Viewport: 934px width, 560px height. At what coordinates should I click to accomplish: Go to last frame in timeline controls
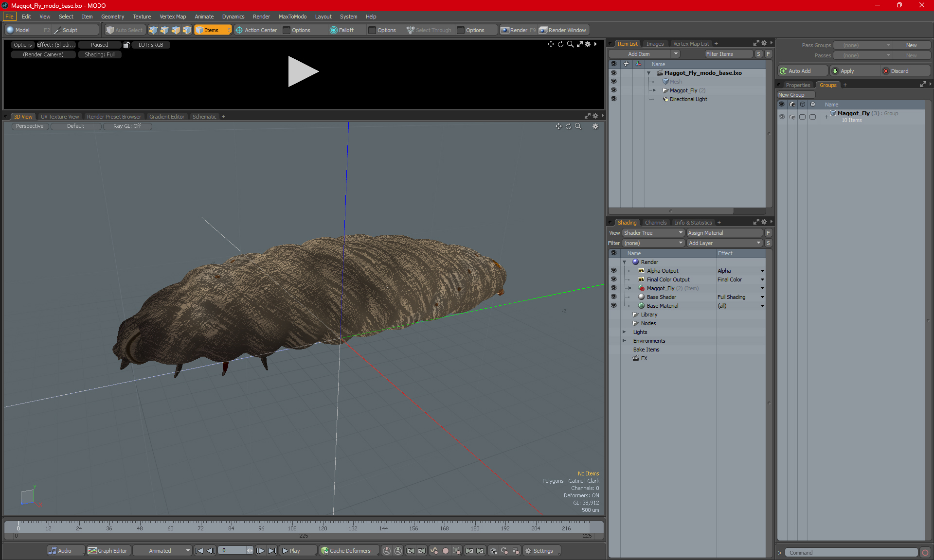[x=272, y=551]
